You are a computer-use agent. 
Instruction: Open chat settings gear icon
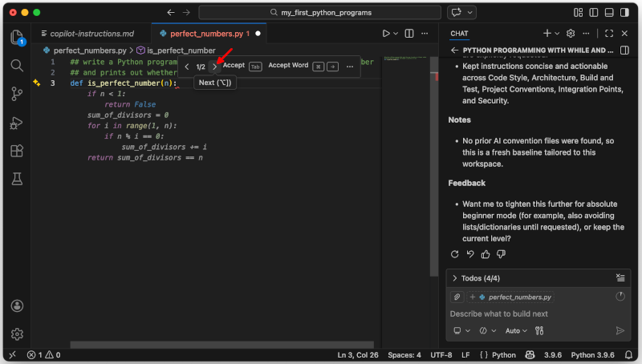point(571,33)
